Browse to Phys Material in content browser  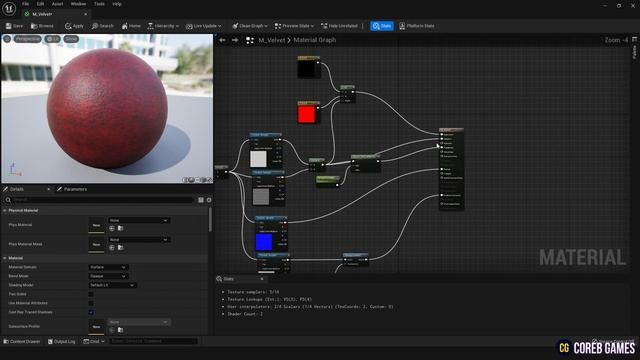coord(120,228)
